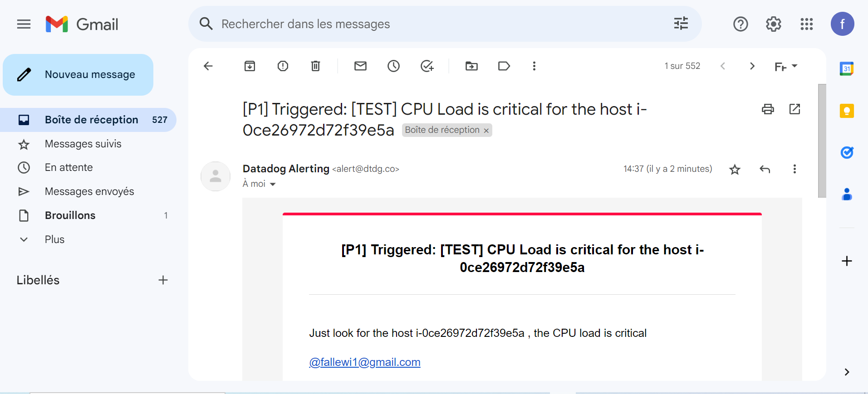Open the input tools language dropdown
The width and height of the screenshot is (868, 394).
click(x=786, y=67)
